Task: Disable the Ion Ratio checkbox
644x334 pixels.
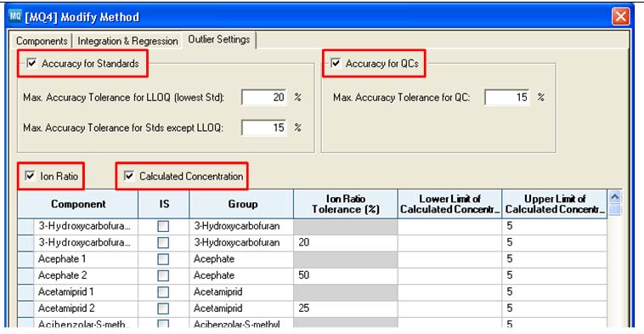Action: (30, 176)
